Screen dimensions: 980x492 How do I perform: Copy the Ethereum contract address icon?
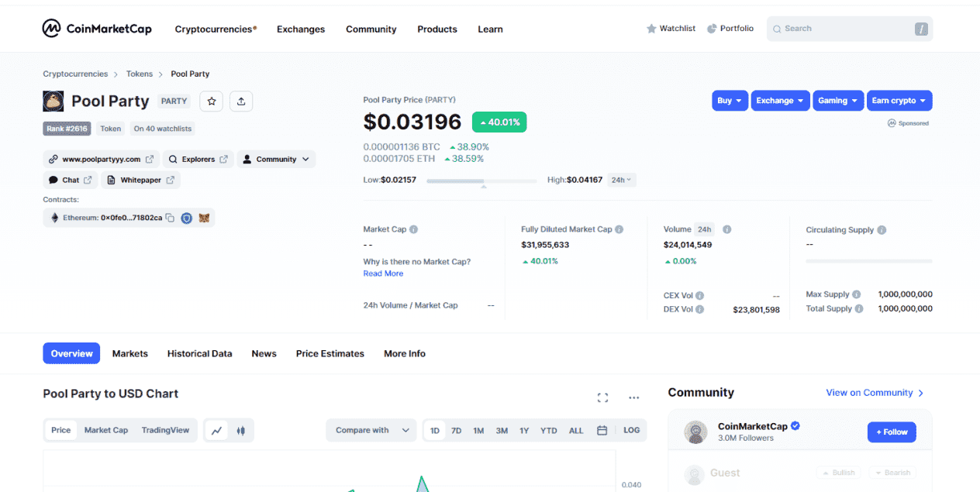coord(170,218)
